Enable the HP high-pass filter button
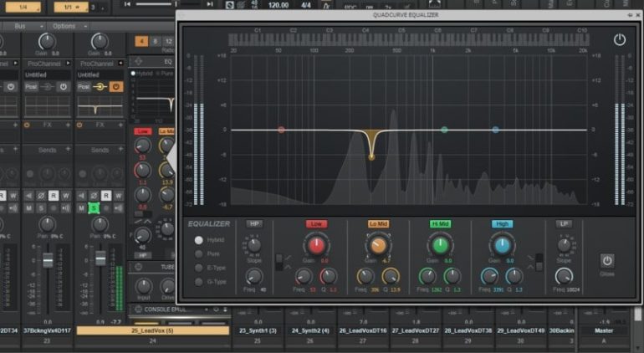 coord(253,224)
